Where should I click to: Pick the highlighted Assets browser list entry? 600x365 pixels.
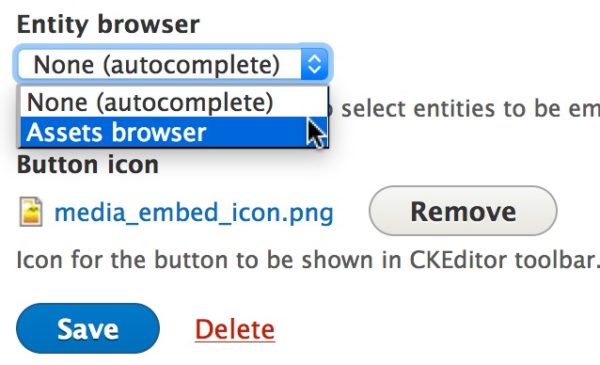click(174, 132)
